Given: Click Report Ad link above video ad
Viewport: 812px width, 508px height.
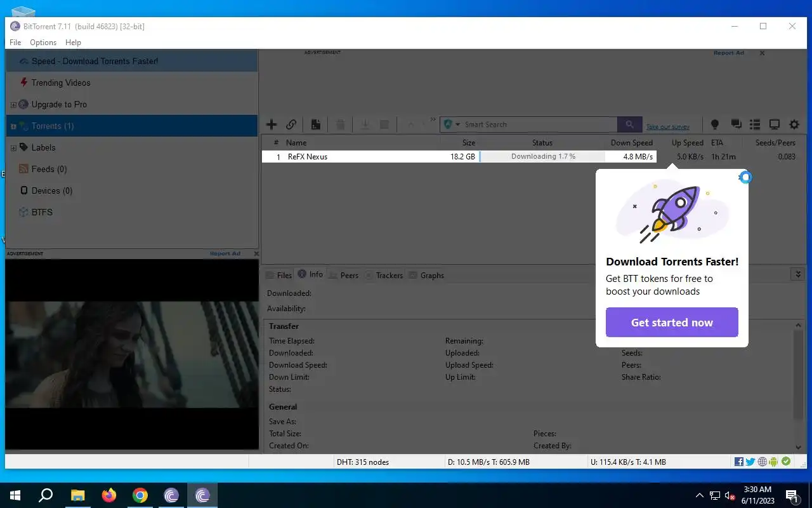Looking at the screenshot, I should click(225, 253).
